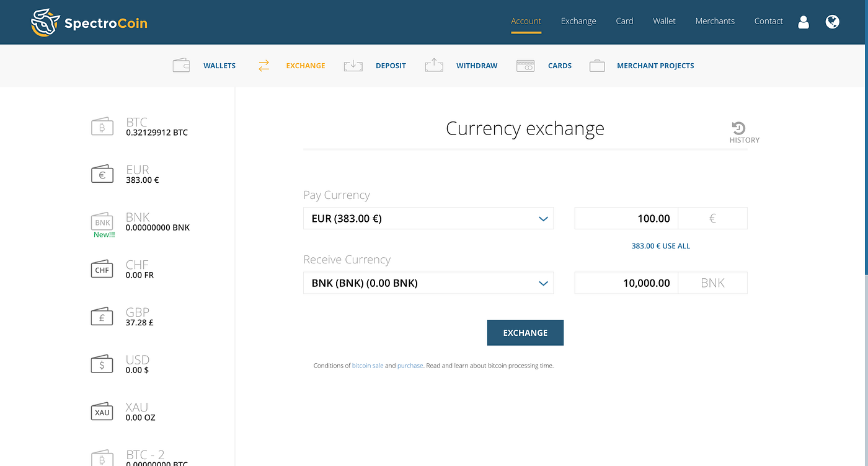Viewport: 868px width, 466px height.
Task: Click the SpectroCoin logo
Action: [89, 23]
